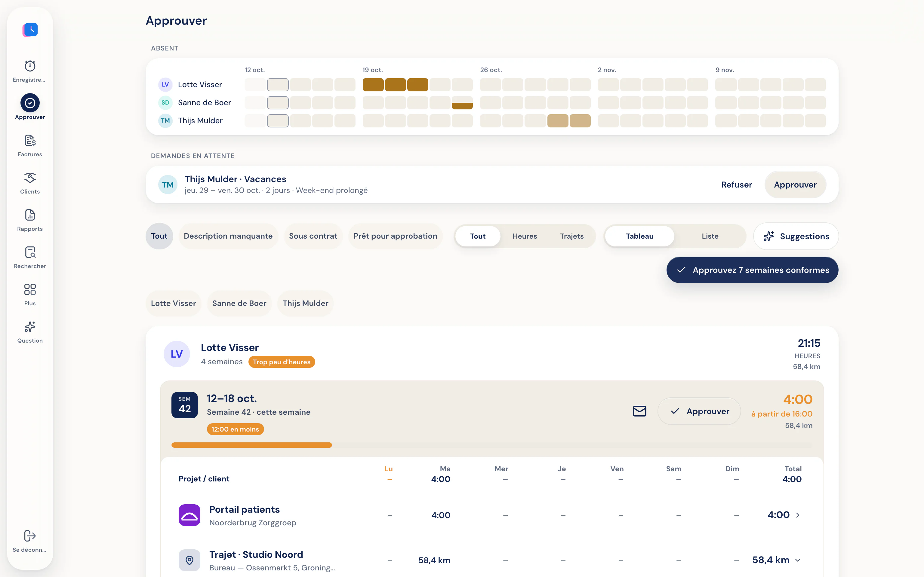This screenshot has width=924, height=577.
Task: Open the Question sparkle icon
Action: (x=30, y=327)
